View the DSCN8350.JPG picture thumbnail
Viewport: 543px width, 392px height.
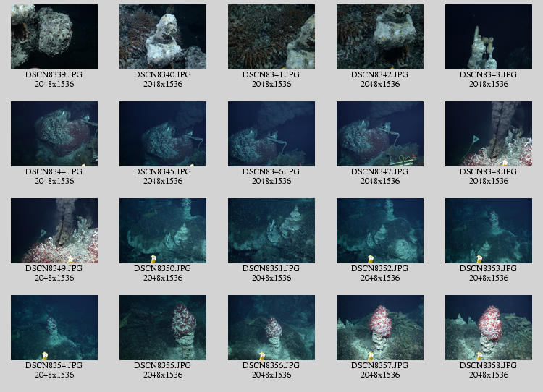tap(163, 231)
